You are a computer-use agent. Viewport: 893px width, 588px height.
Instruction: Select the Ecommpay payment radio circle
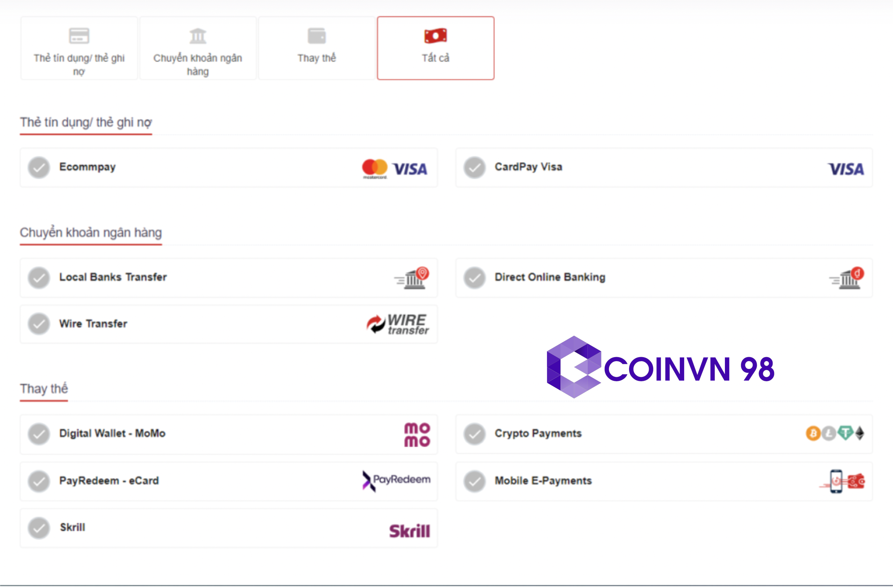coord(39,168)
